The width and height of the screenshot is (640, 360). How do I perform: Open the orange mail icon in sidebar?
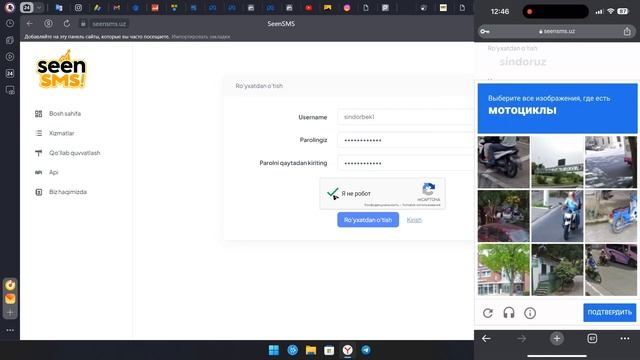point(10,299)
